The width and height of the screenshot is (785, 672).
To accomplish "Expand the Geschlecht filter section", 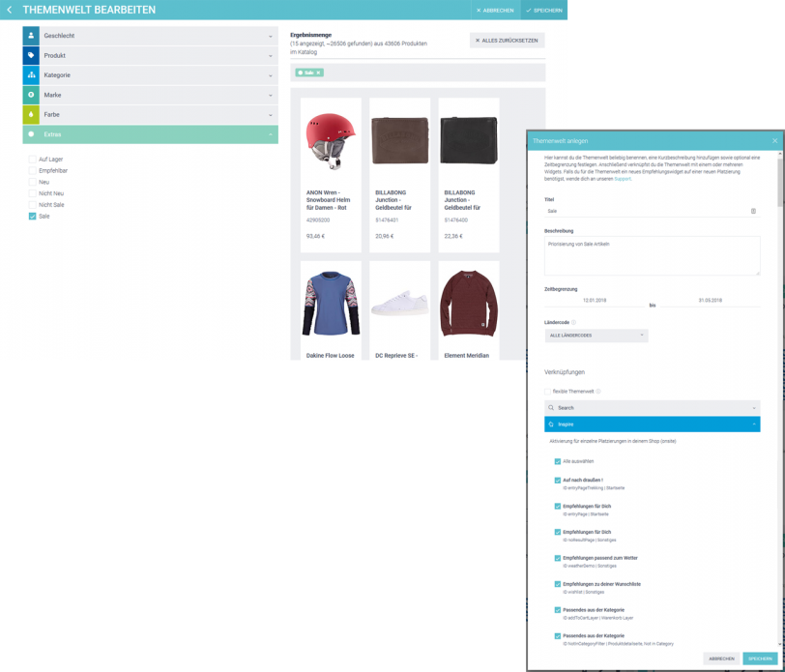I will (x=150, y=36).
